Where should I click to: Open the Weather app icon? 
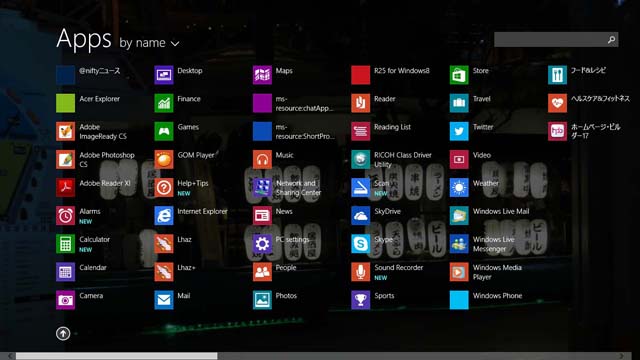(459, 187)
